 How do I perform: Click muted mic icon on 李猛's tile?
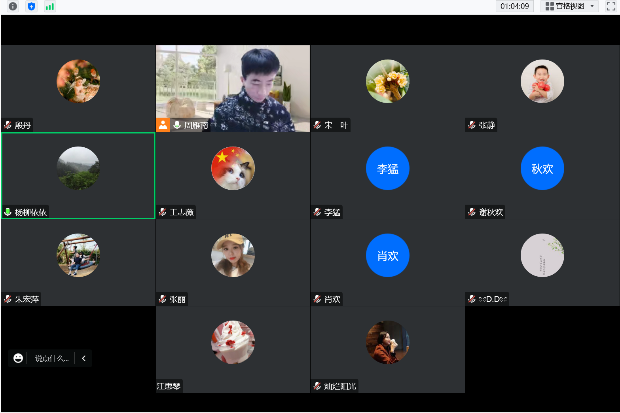click(317, 212)
